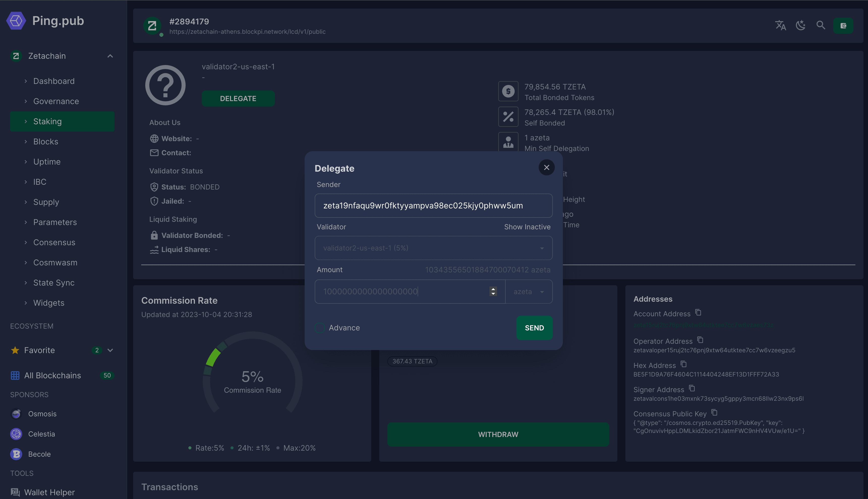The image size is (868, 499).
Task: Click the search magnifier icon
Action: (x=821, y=25)
